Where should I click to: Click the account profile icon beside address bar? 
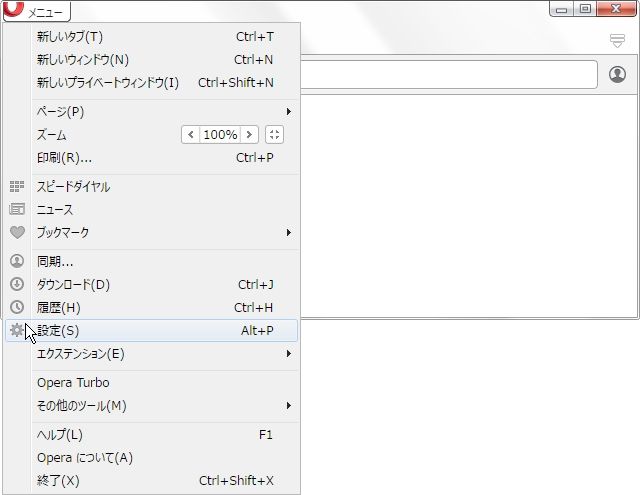(617, 74)
